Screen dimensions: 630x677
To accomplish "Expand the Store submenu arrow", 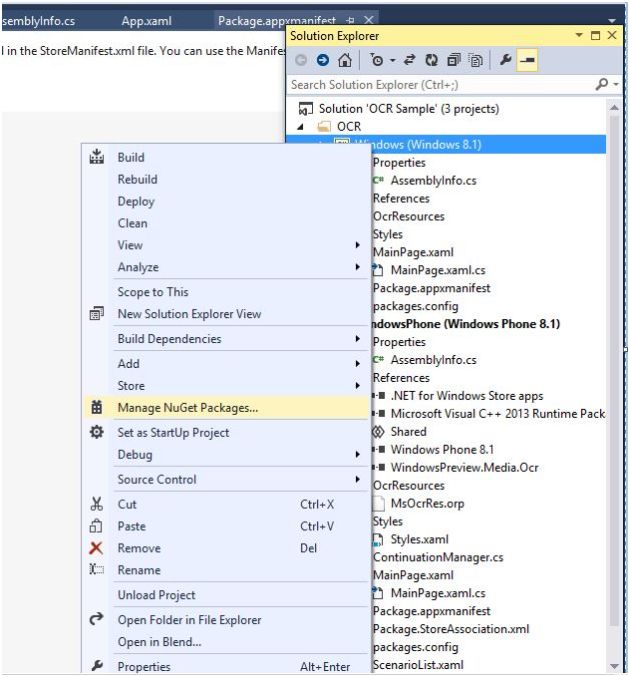I will [358, 386].
